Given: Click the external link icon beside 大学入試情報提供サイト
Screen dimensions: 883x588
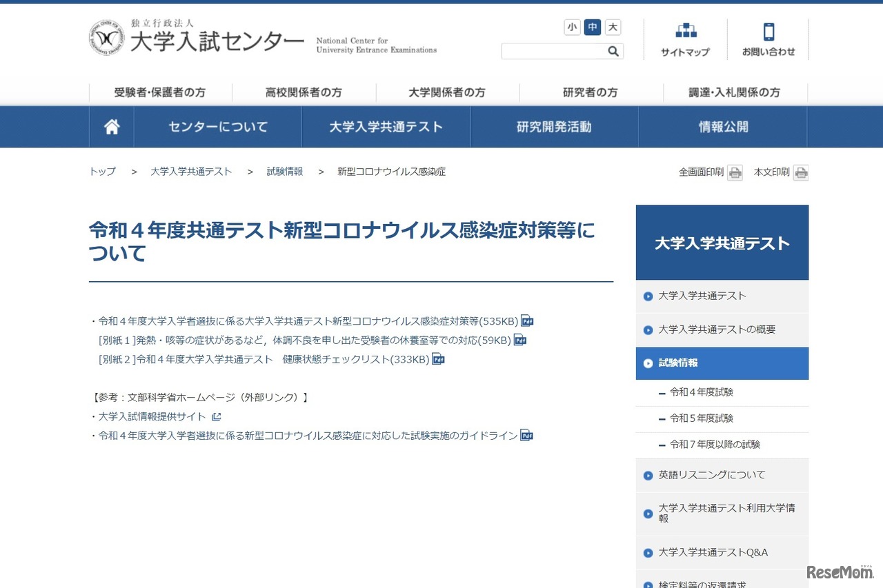Looking at the screenshot, I should pos(217,416).
